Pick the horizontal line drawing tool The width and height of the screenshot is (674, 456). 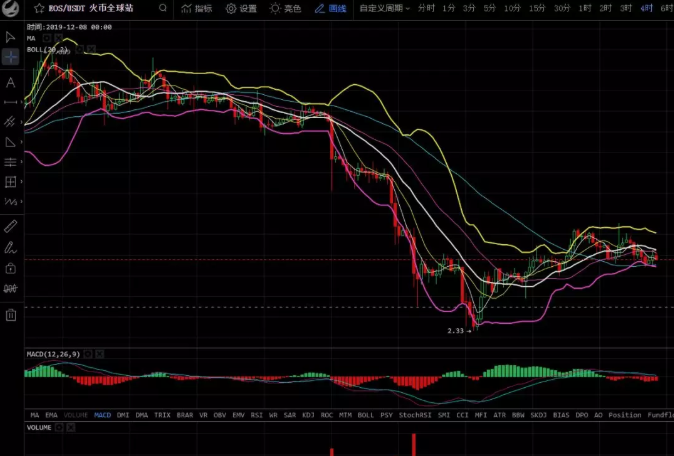[x=10, y=102]
